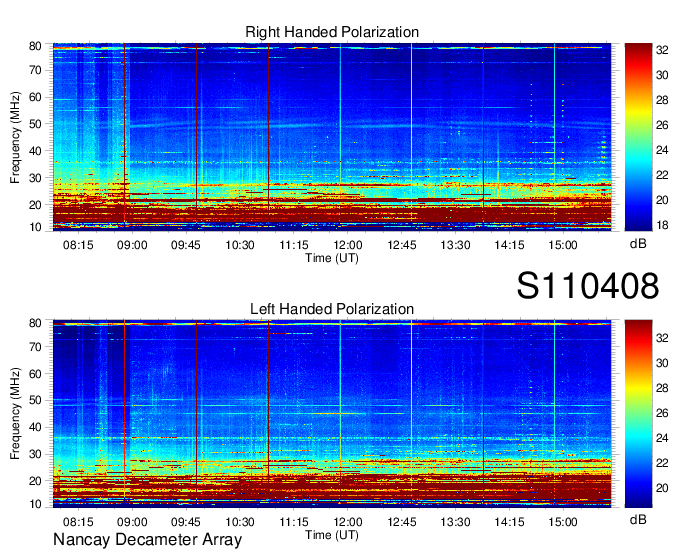
Task: Click the 26 value on bottom color bar
Action: coord(662,413)
